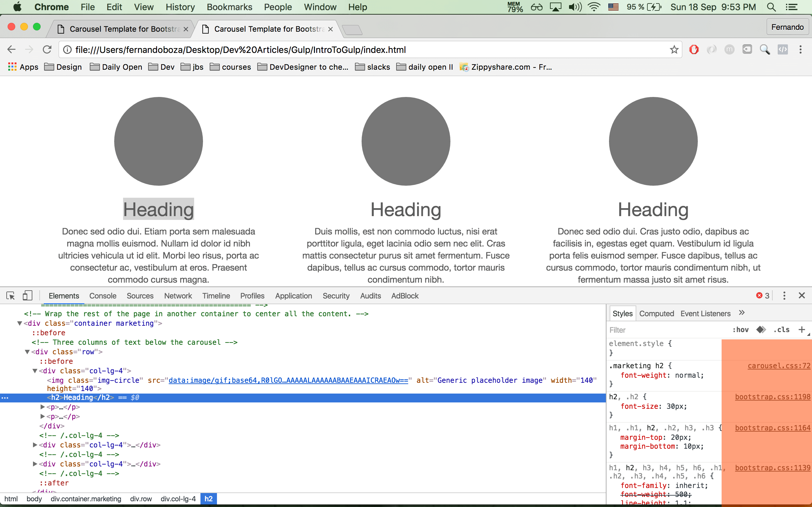Reload the page with refresh icon
The height and width of the screenshot is (507, 812).
coord(47,50)
